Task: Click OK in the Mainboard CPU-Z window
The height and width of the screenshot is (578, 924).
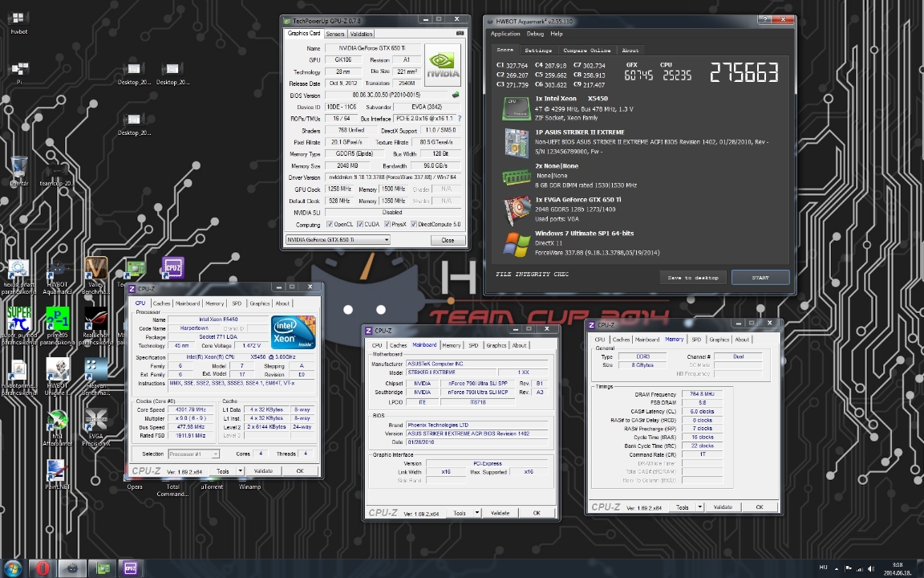Action: coord(537,512)
